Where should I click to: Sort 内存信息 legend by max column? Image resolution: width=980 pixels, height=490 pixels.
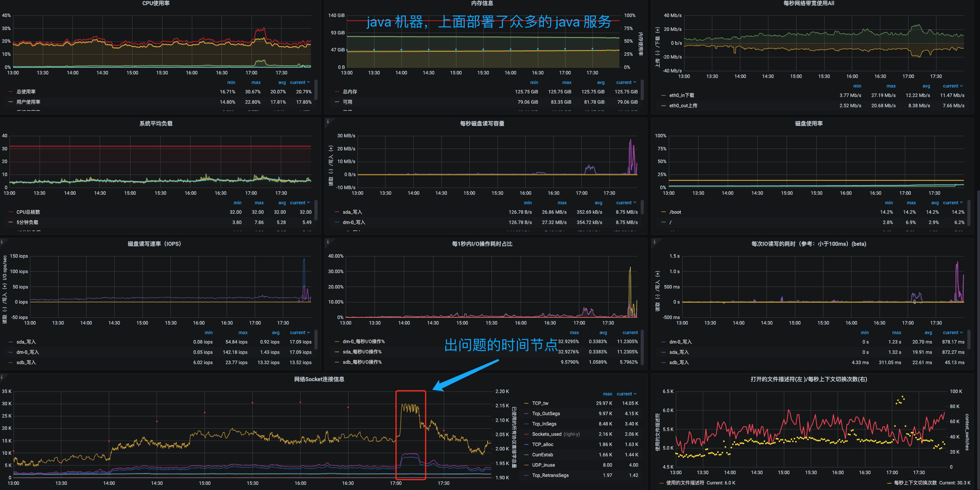point(566,82)
